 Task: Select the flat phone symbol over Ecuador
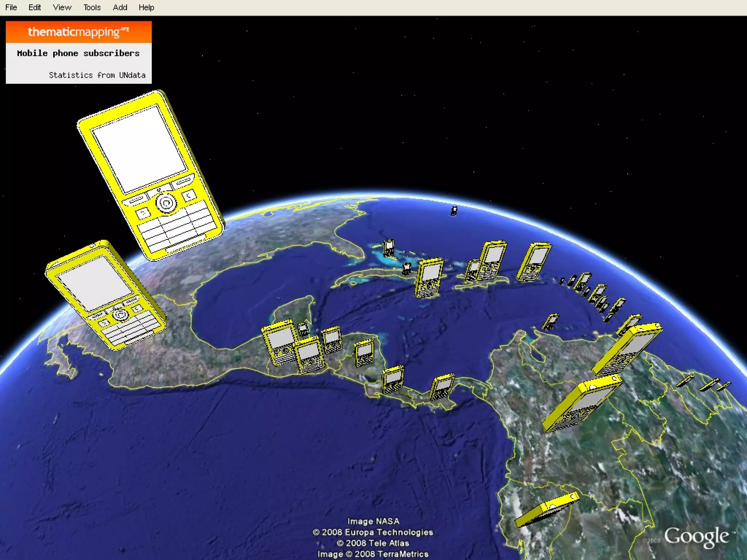click(x=546, y=509)
